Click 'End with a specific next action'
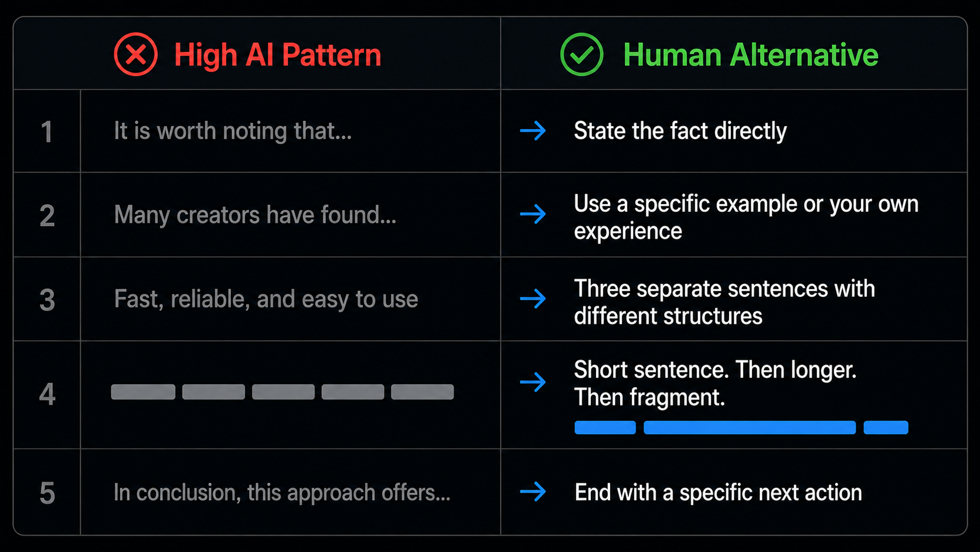This screenshot has height=552, width=980. coord(718,492)
